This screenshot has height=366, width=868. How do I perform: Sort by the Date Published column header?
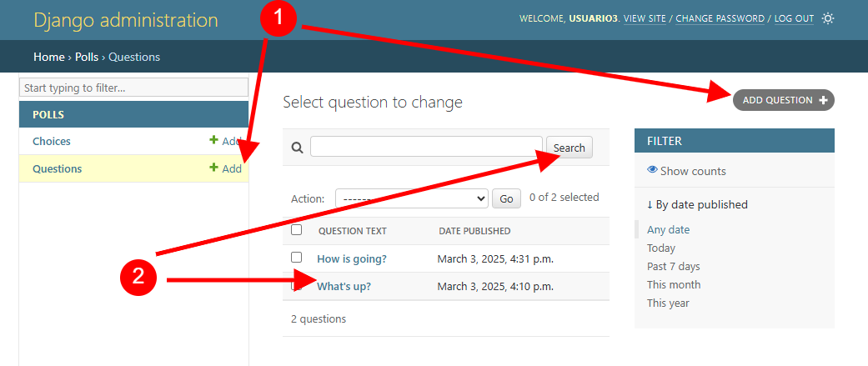pyautogui.click(x=474, y=231)
